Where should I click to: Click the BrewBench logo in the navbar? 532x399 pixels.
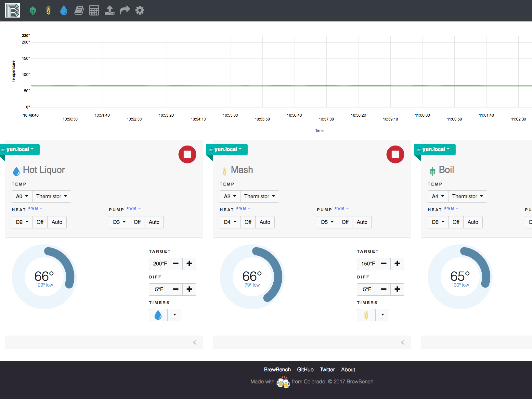(x=12, y=10)
